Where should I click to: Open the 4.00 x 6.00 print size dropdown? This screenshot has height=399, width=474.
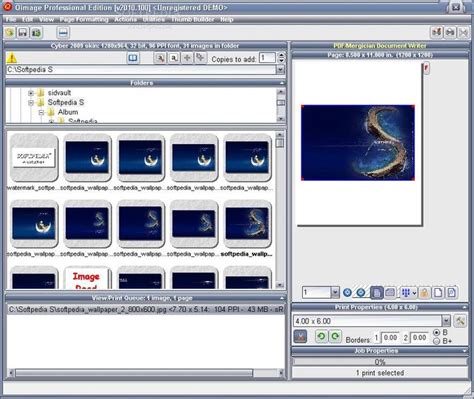point(446,321)
